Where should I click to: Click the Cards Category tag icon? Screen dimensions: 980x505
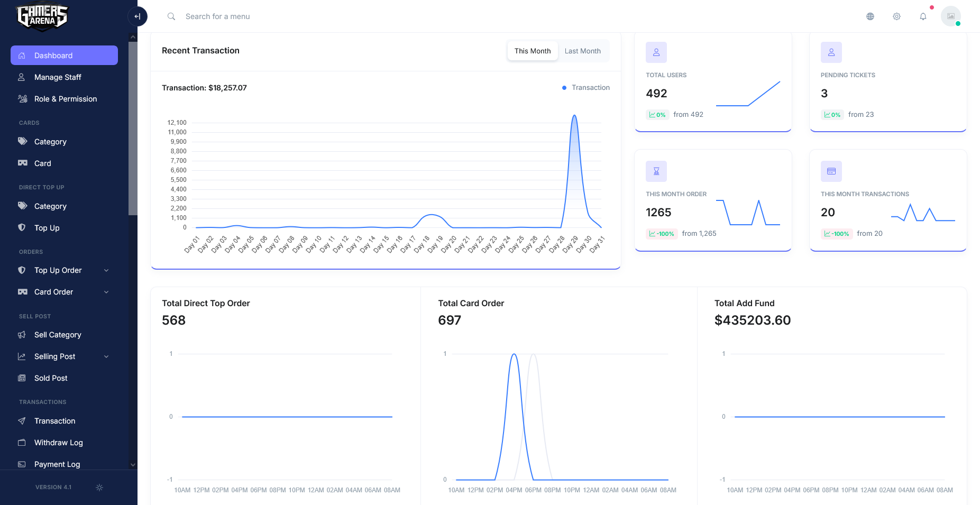point(22,141)
